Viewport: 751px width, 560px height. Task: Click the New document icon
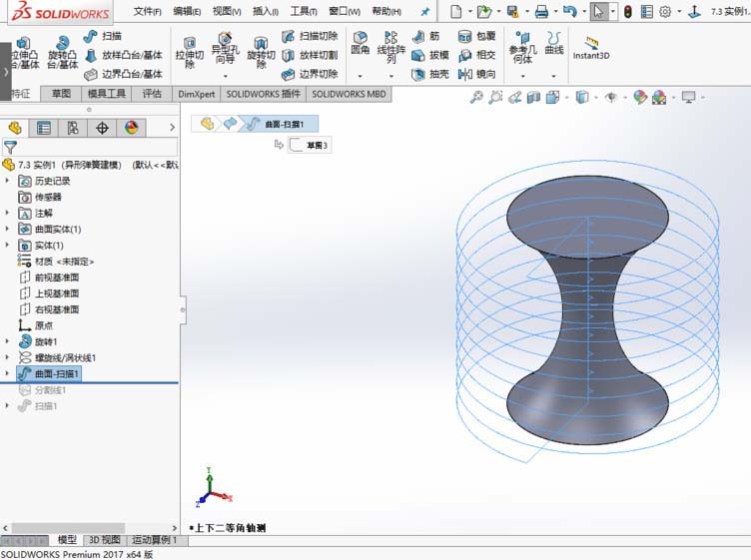pyautogui.click(x=456, y=12)
